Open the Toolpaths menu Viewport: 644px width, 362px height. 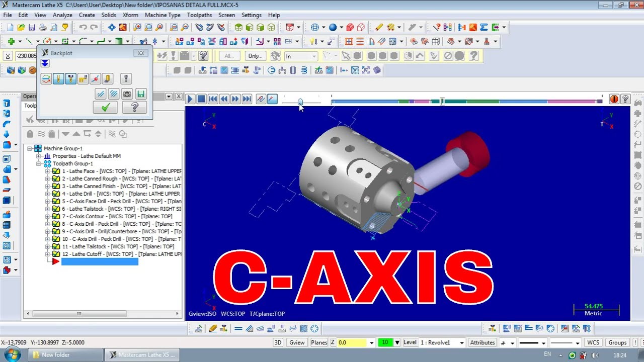(x=199, y=15)
